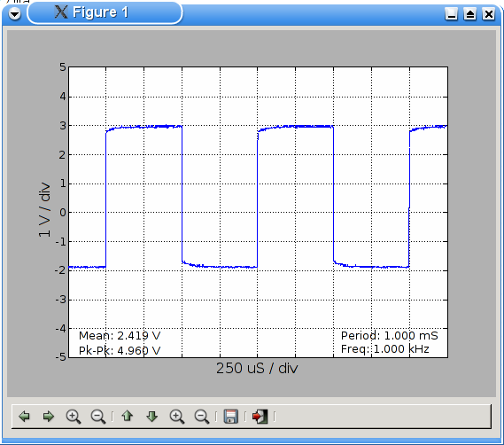Click the green left arrow pan icon

[24, 417]
